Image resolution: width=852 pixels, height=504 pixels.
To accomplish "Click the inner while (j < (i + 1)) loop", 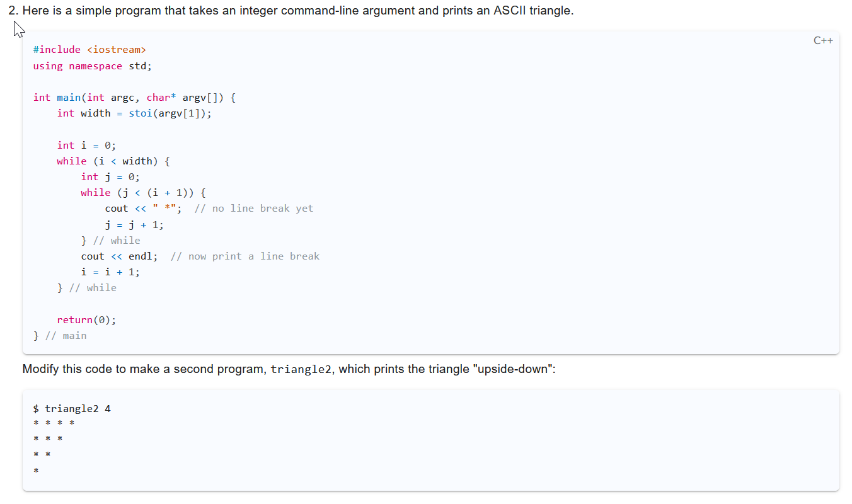I will pos(142,192).
